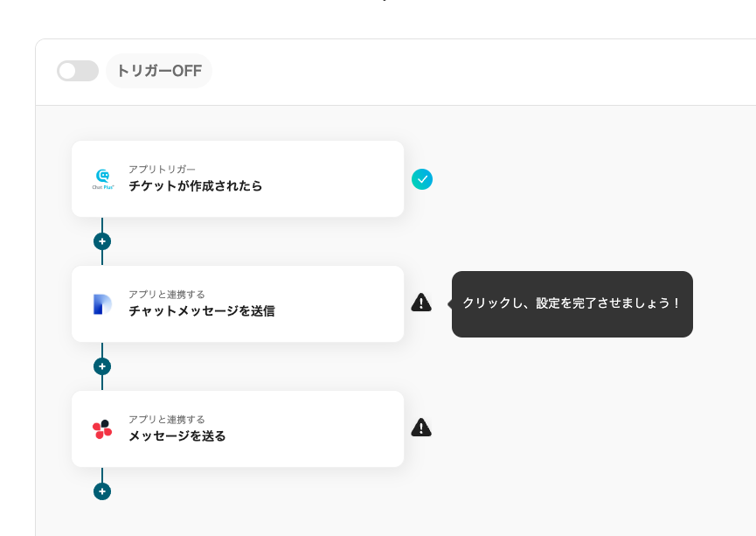Click アプリと連携する label above メッセージを送る
The image size is (756, 536).
(x=166, y=419)
